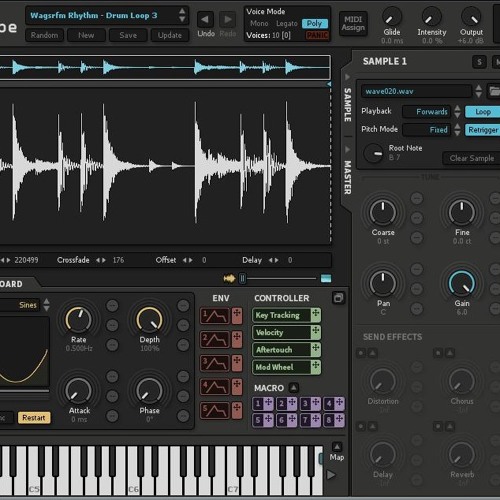Click the New preset button

pos(86,35)
